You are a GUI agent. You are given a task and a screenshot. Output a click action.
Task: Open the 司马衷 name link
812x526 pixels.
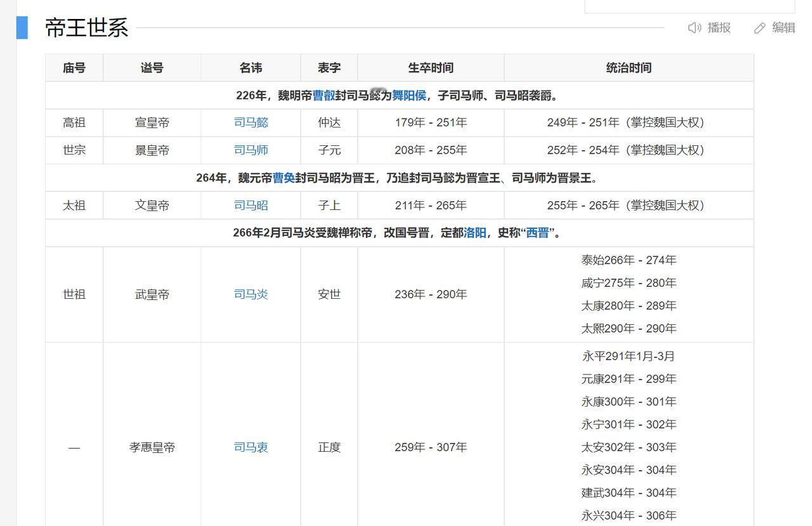point(251,447)
